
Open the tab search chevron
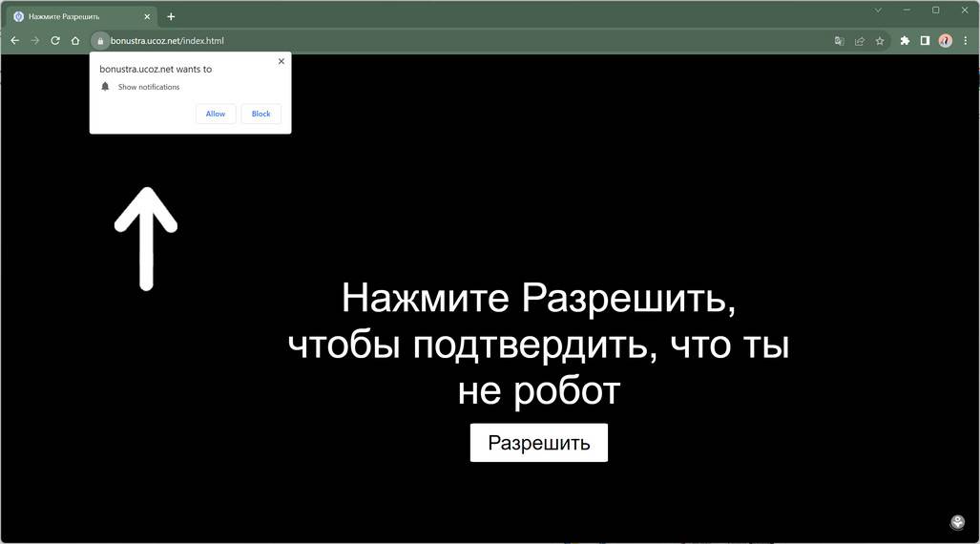pos(878,10)
